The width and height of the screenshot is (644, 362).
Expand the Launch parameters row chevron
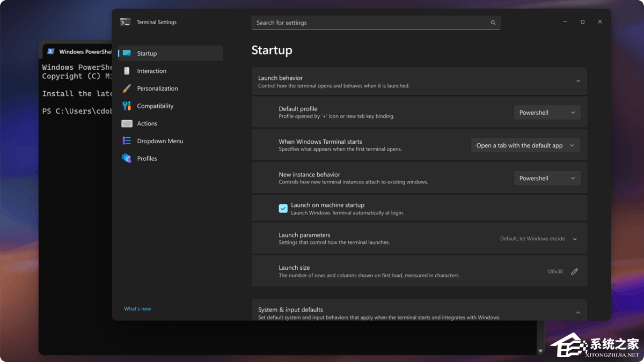coord(575,239)
